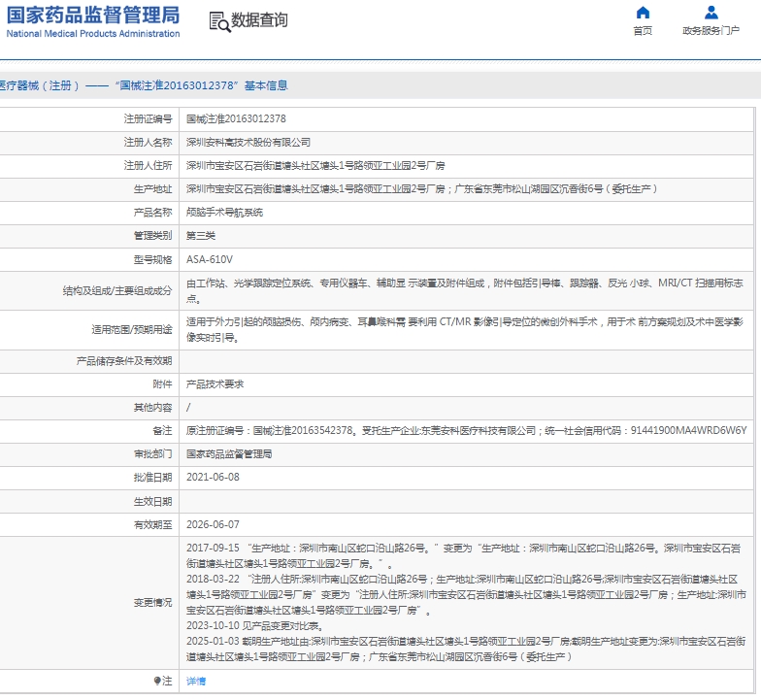The width and height of the screenshot is (761, 700).
Task: Click the 适用范围/预期用途 description text
Action: point(464,329)
